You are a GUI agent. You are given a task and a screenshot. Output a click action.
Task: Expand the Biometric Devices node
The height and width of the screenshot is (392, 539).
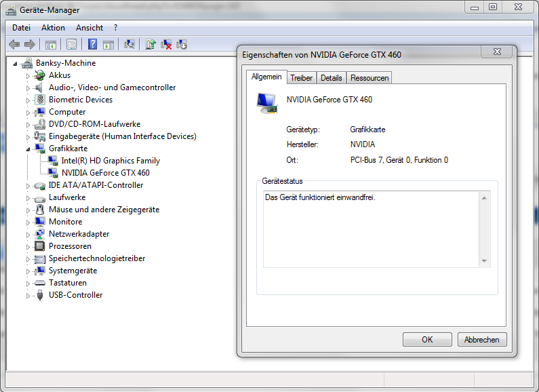click(28, 100)
